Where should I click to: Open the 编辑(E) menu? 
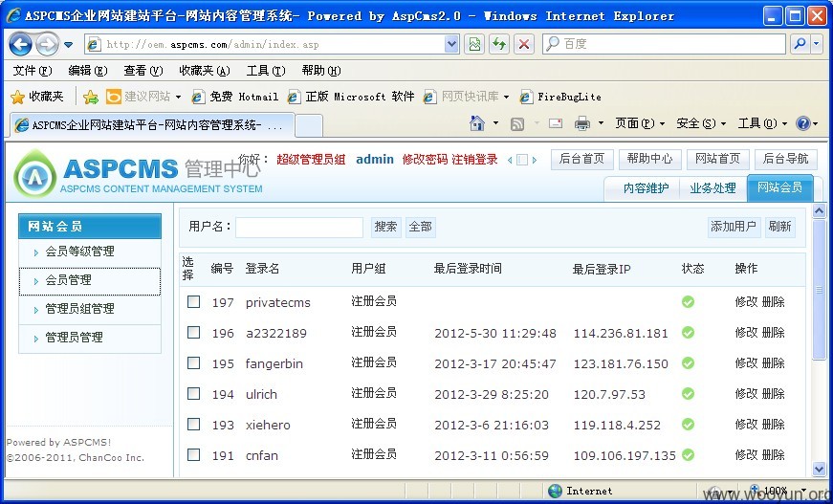88,71
